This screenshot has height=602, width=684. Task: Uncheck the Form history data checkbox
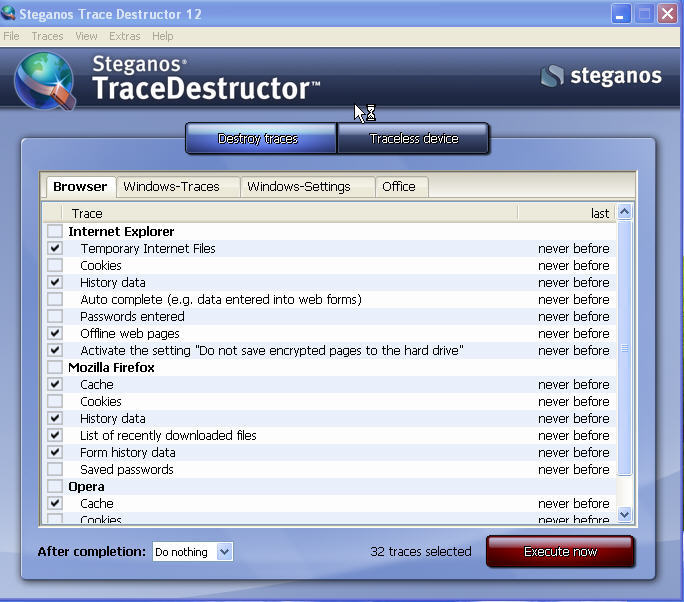tap(55, 452)
